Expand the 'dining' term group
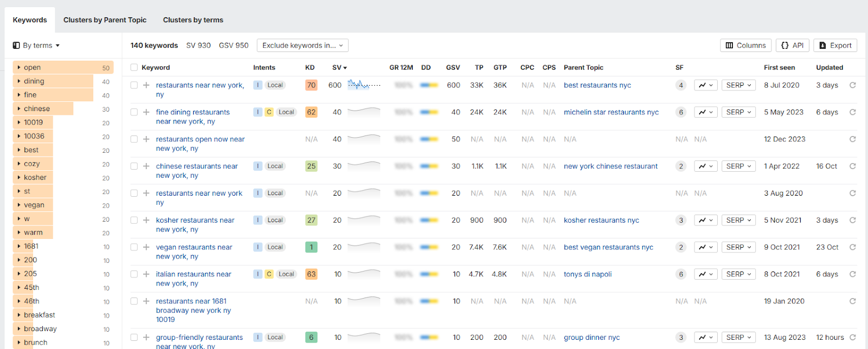Viewport: 868px width, 349px height. click(19, 81)
